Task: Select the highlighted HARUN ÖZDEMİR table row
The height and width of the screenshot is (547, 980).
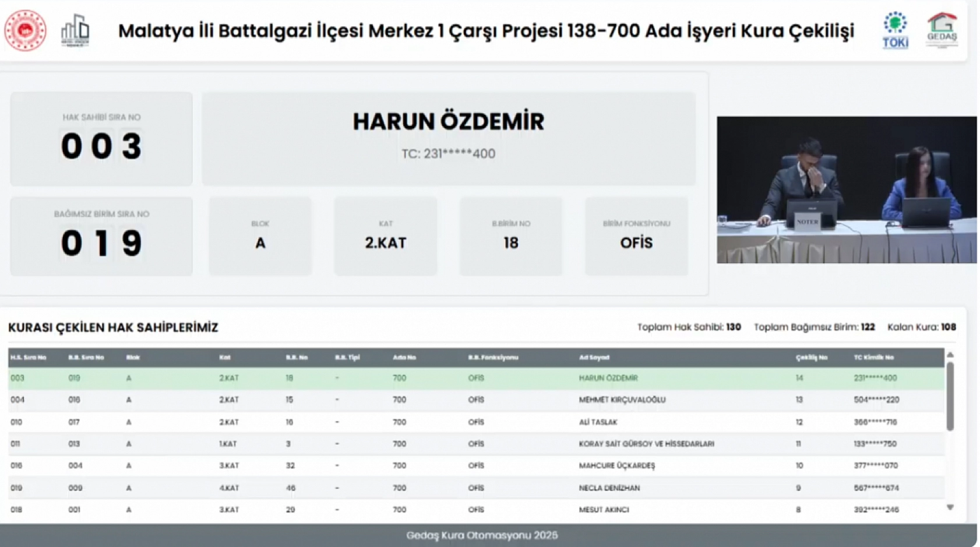Action: (408, 378)
